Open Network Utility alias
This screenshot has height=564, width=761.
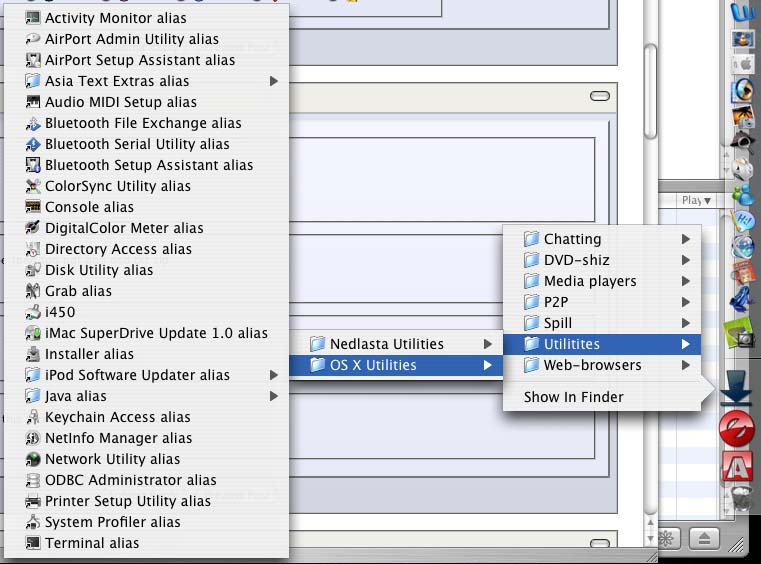tap(147, 459)
